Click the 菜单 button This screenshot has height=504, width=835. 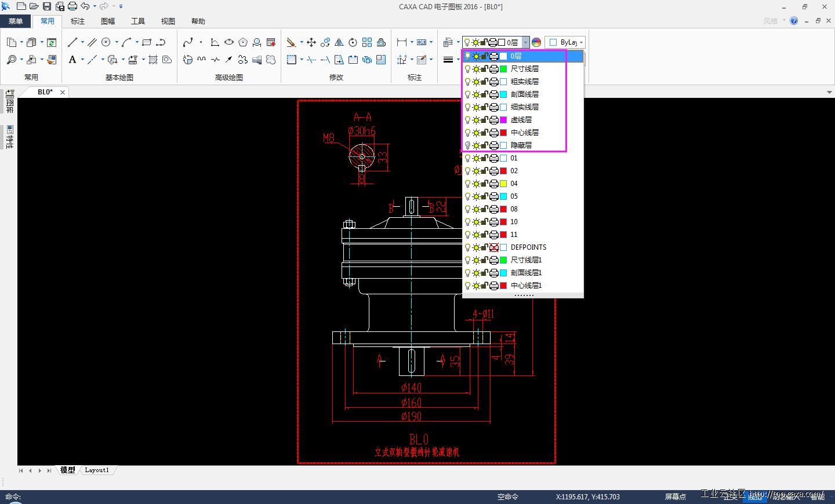(x=16, y=21)
